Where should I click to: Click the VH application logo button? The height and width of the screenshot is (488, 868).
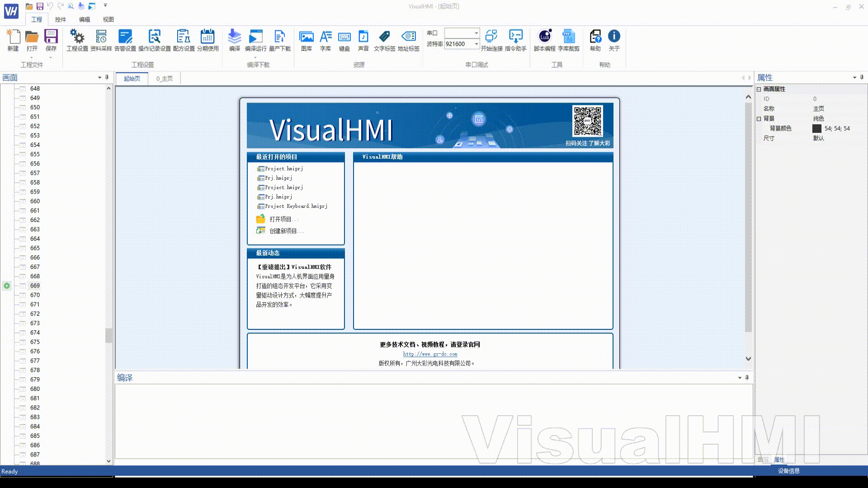(11, 11)
